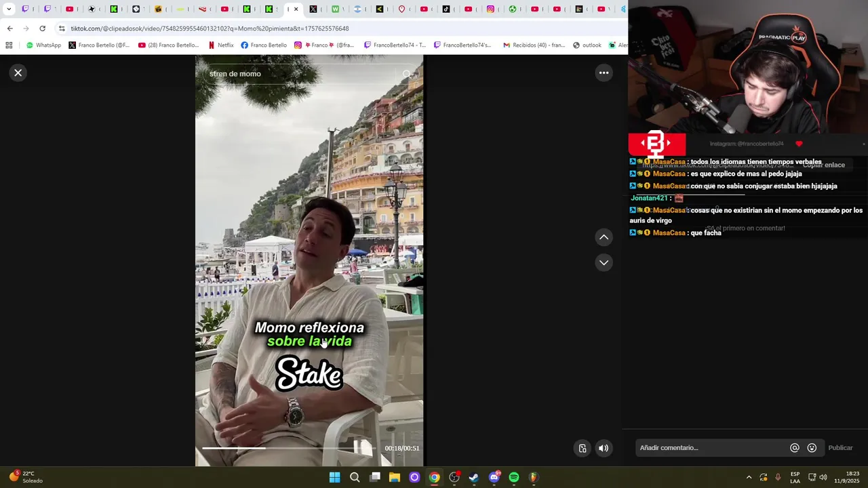Open the three-dots more options menu
The image size is (868, 488).
pyautogui.click(x=604, y=73)
